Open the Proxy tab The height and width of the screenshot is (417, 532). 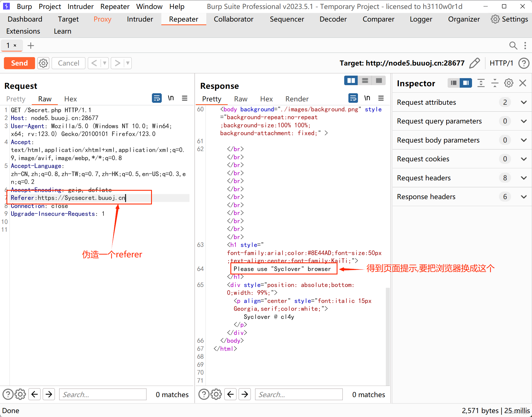click(x=102, y=19)
